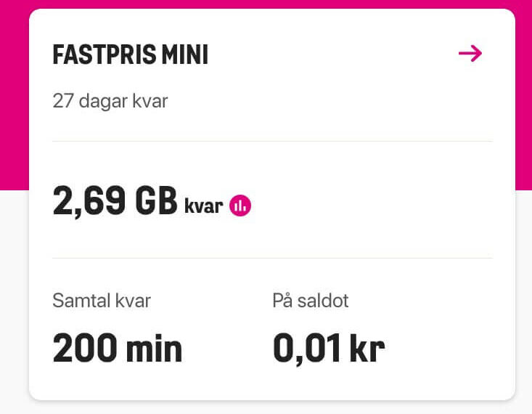Tap the "27 dagar kvar" text
The height and width of the screenshot is (414, 532).
[110, 101]
